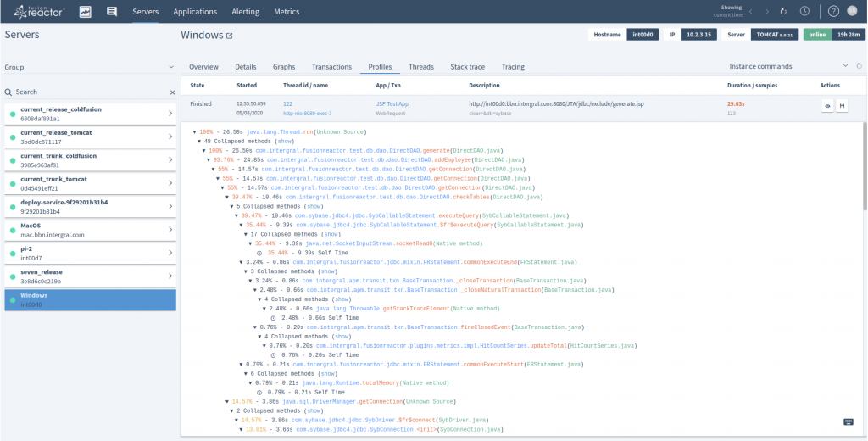
Task: Switch to the Graphs tab
Action: [x=284, y=66]
